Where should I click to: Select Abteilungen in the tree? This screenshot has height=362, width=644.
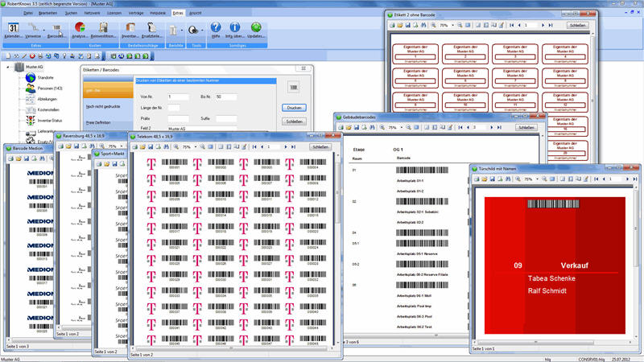47,99
